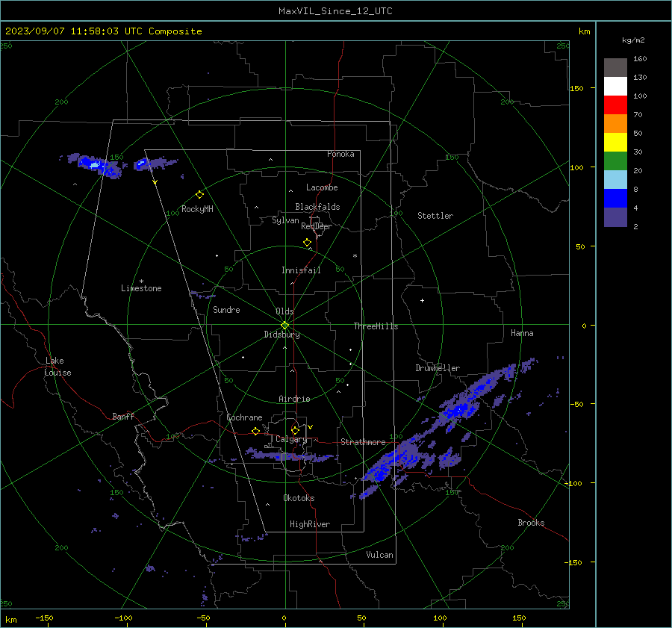This screenshot has width=672, height=628.
Task: Click the Innisfail label
Action: tap(301, 270)
